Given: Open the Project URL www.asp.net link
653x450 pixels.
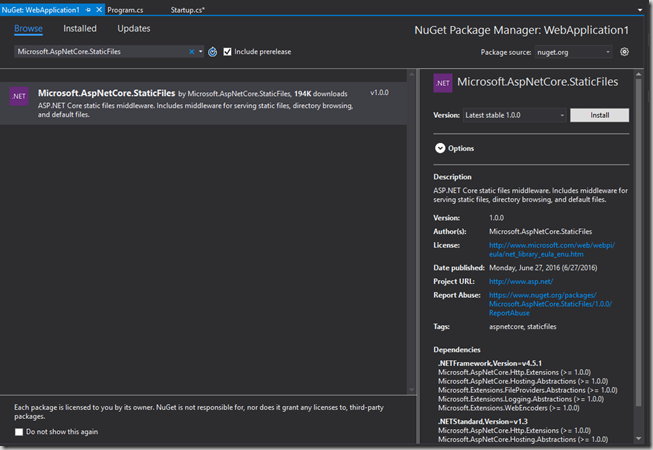Looking at the screenshot, I should point(521,281).
